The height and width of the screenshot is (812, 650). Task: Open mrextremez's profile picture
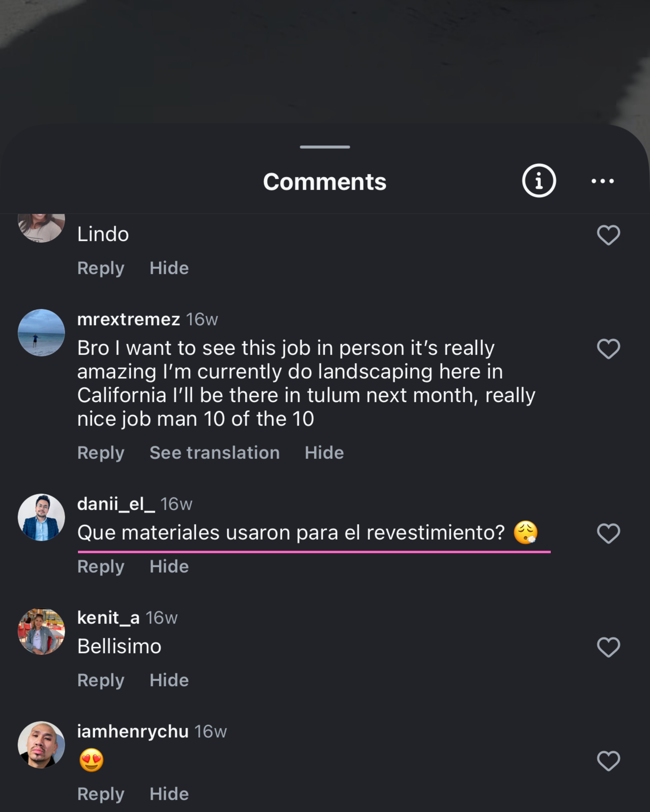41,333
